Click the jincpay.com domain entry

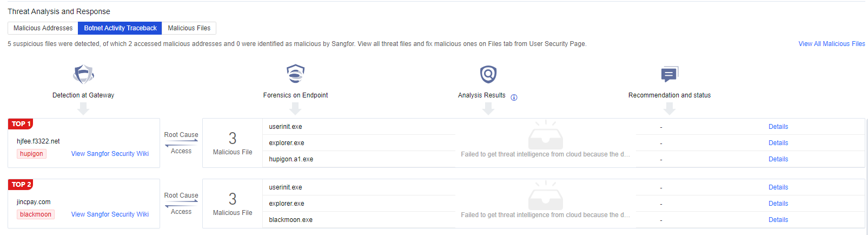coord(34,202)
